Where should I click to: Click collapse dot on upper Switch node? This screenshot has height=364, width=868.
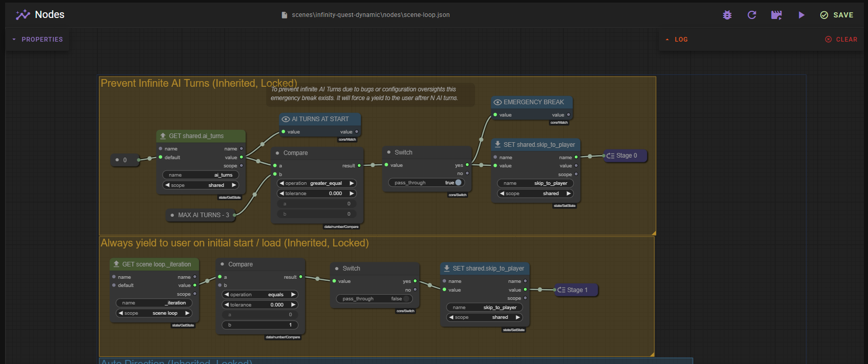pyautogui.click(x=389, y=152)
